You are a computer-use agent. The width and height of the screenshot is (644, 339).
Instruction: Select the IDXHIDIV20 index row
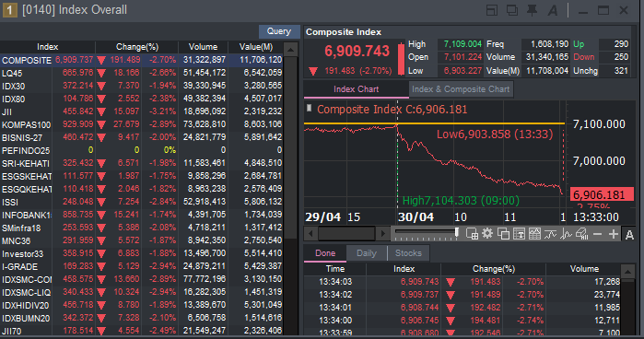click(x=142, y=305)
